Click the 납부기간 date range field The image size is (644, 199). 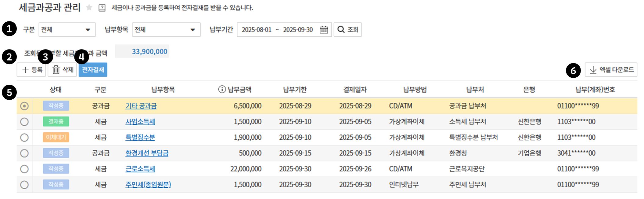click(x=277, y=30)
